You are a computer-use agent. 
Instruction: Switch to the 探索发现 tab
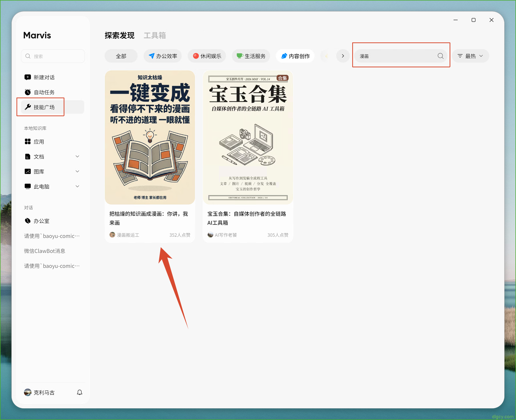[120, 35]
